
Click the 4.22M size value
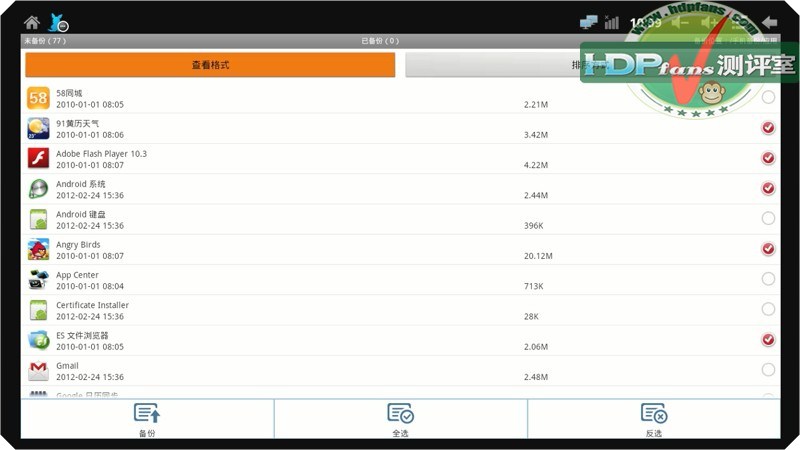click(x=536, y=165)
